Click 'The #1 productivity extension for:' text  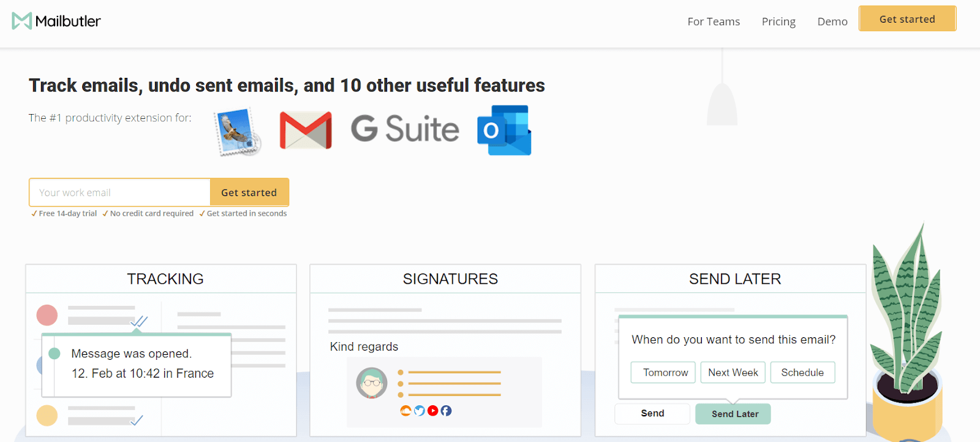(x=110, y=118)
